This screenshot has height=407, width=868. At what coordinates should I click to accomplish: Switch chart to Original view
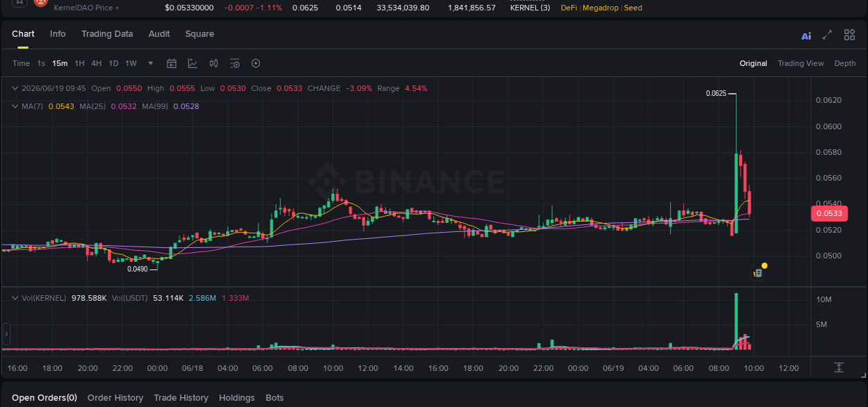(x=753, y=63)
